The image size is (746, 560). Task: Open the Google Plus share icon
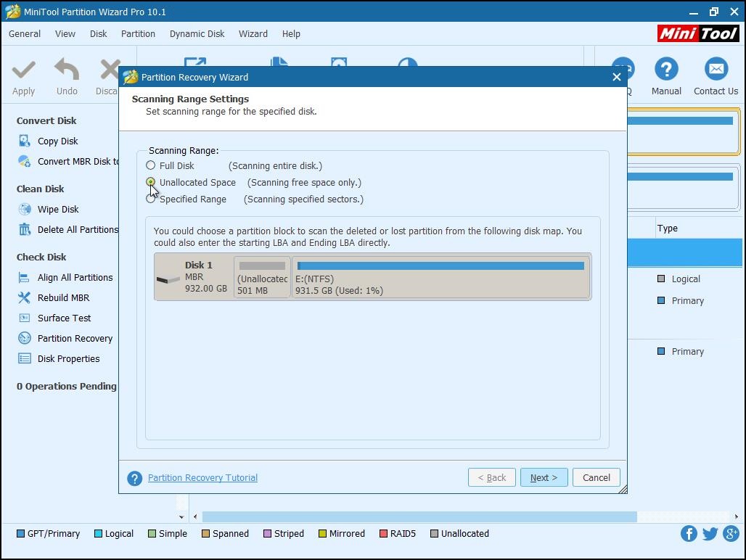[x=731, y=533]
